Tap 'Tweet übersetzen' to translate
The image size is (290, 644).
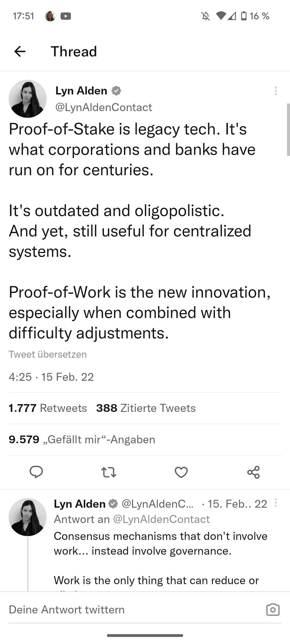pyautogui.click(x=48, y=354)
